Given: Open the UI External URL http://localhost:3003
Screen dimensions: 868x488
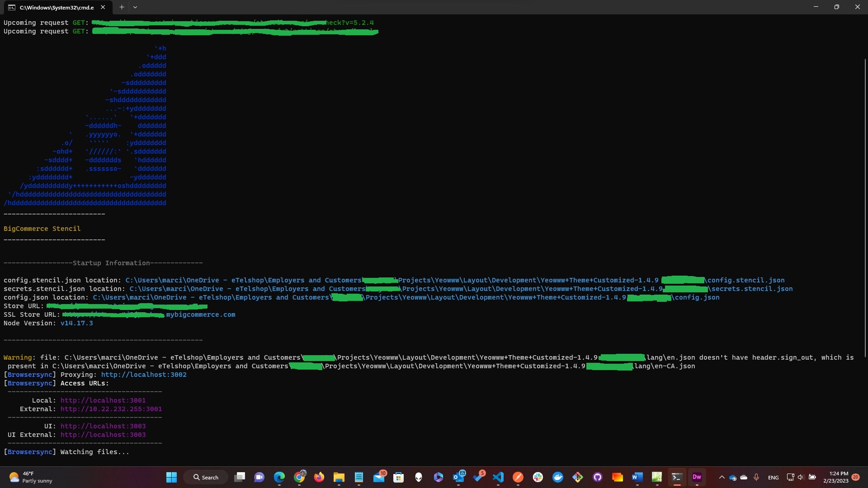Looking at the screenshot, I should click(x=103, y=435).
